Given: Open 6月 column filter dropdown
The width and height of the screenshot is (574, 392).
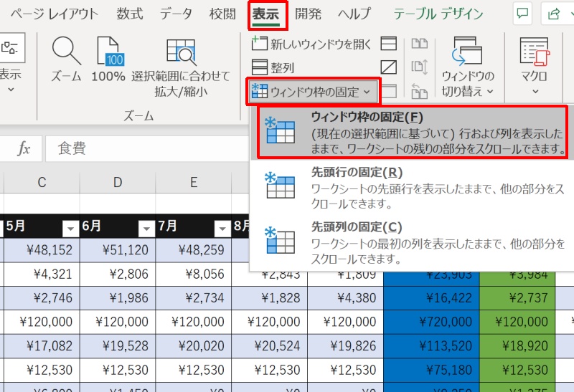Looking at the screenshot, I should click(x=146, y=229).
